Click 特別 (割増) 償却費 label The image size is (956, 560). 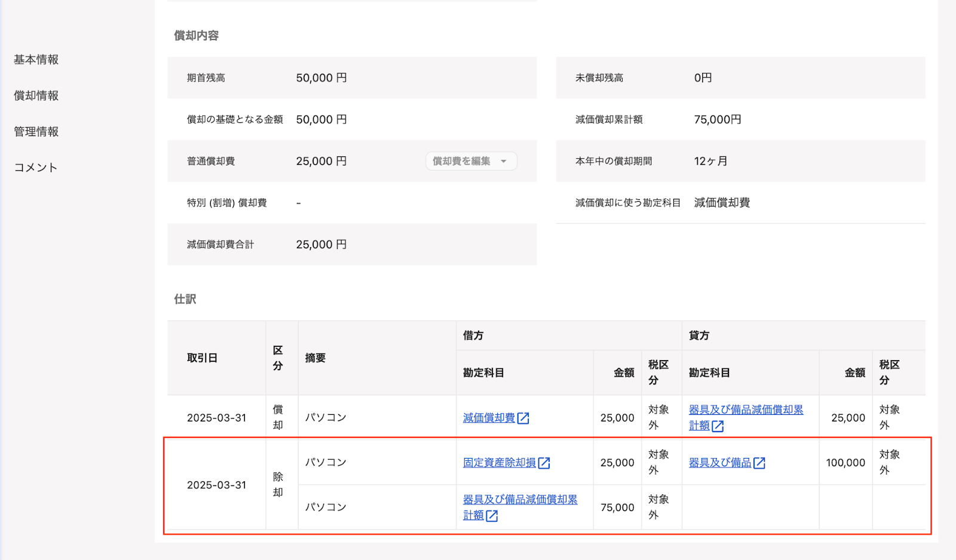point(227,203)
